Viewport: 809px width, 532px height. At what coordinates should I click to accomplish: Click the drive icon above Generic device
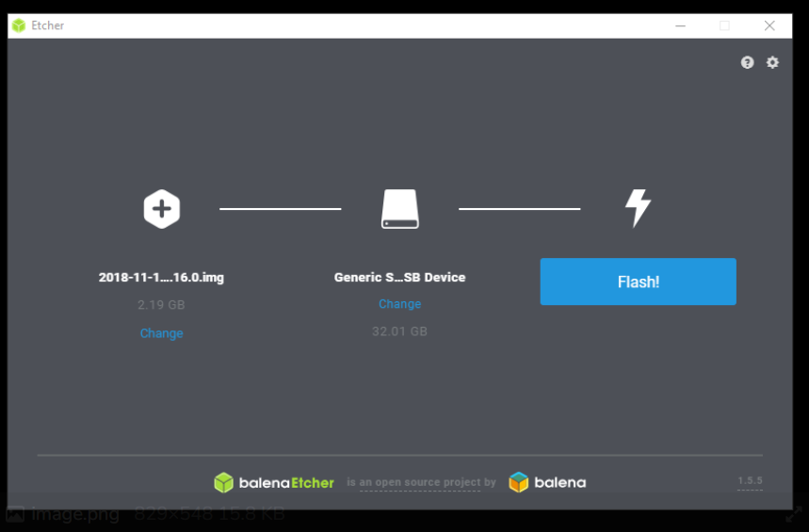(400, 208)
